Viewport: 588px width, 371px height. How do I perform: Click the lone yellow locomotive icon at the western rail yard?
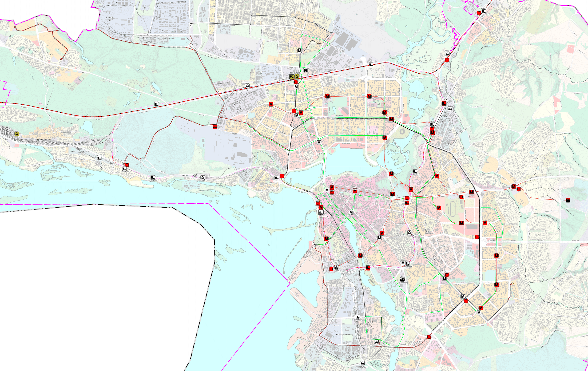[17, 134]
